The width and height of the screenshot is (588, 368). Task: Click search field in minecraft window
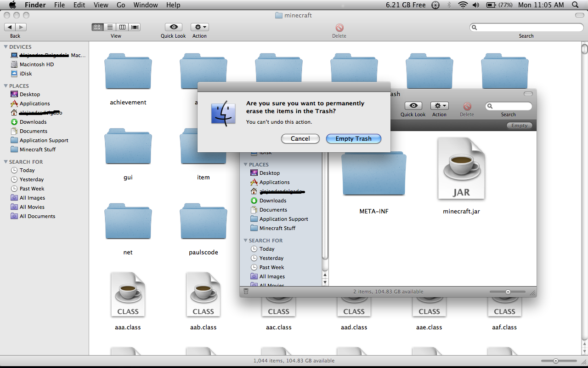click(x=526, y=28)
